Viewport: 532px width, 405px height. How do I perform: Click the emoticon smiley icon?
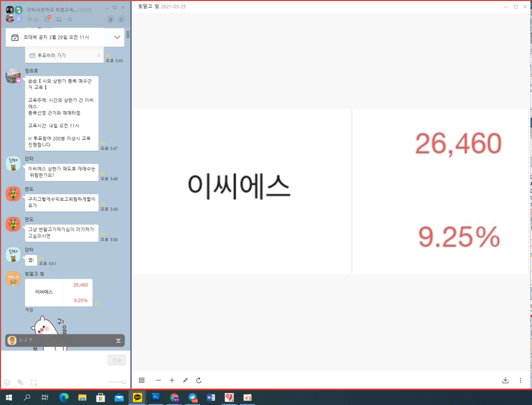[x=7, y=382]
